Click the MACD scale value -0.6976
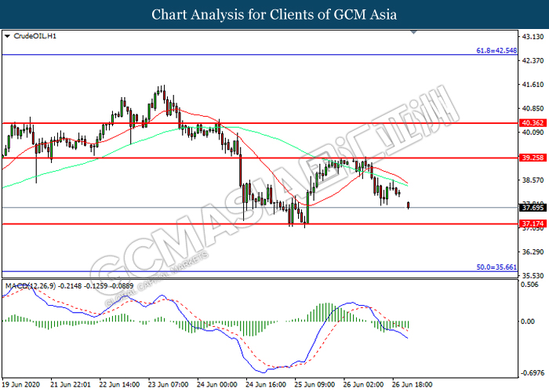Image resolution: width=549 pixels, height=392 pixels. (533, 373)
